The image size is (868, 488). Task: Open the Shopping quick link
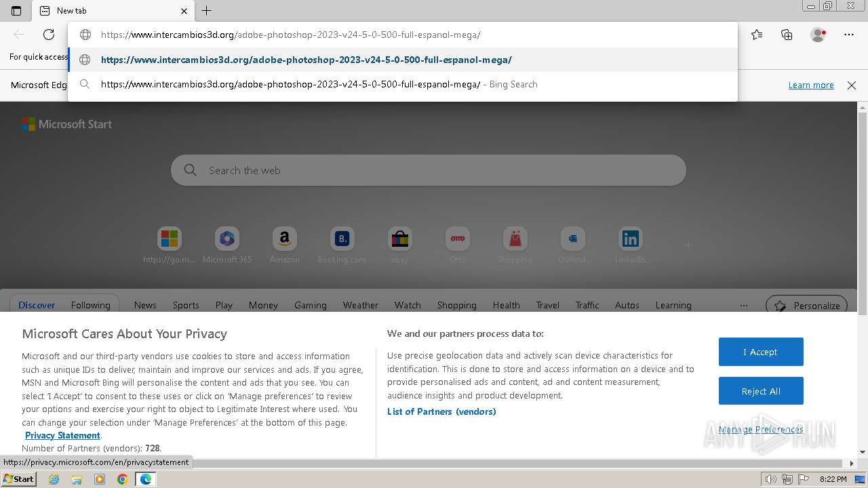pyautogui.click(x=515, y=245)
